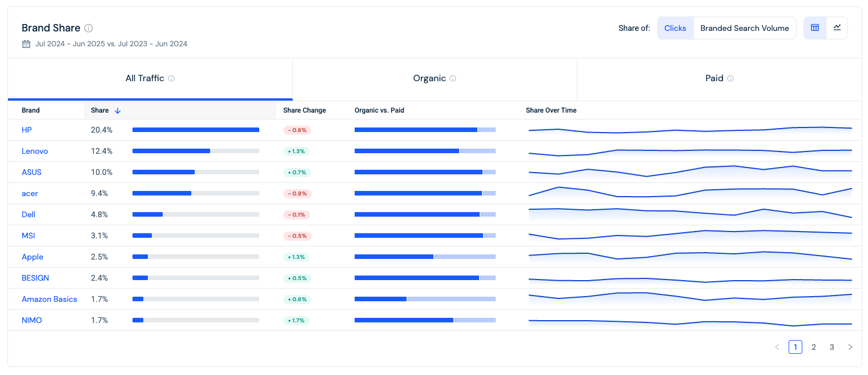
Task: Open the MSI brand link
Action: click(x=29, y=236)
